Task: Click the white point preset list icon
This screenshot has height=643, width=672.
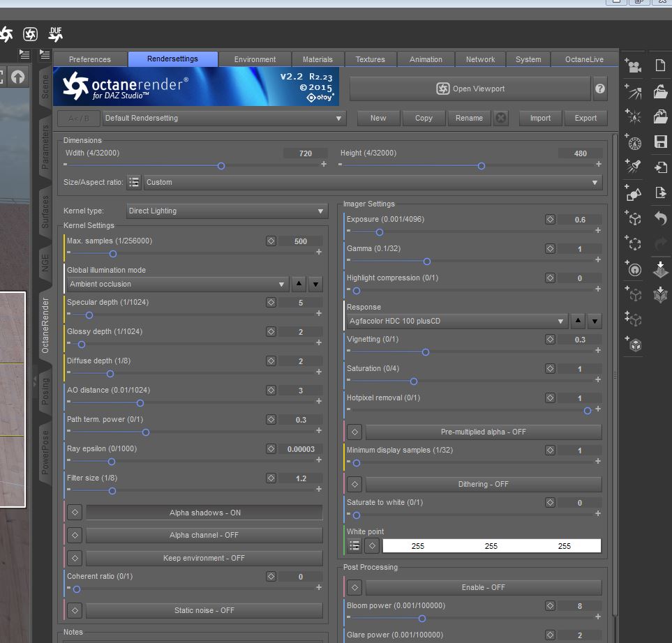Action: coord(354,546)
